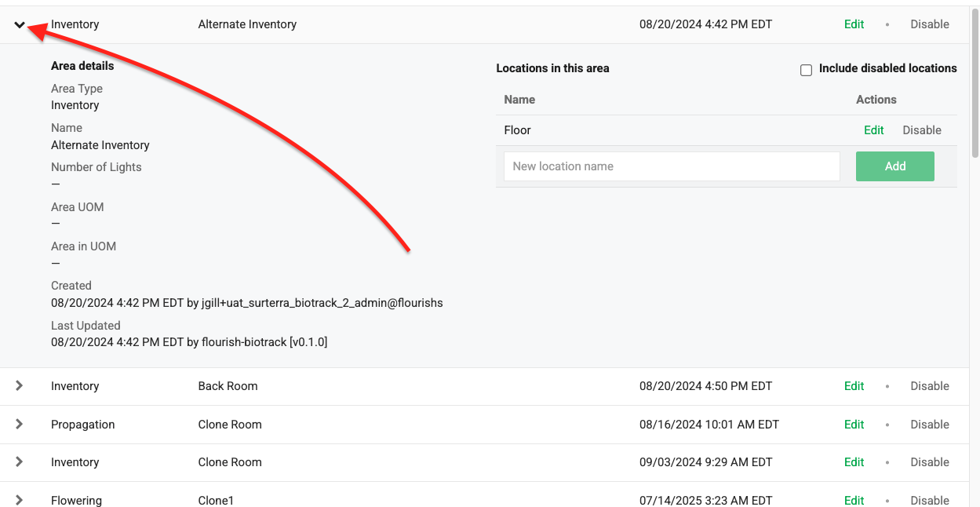The image size is (980, 507).
Task: Expand the Propagation Clone Room row
Action: (x=20, y=424)
